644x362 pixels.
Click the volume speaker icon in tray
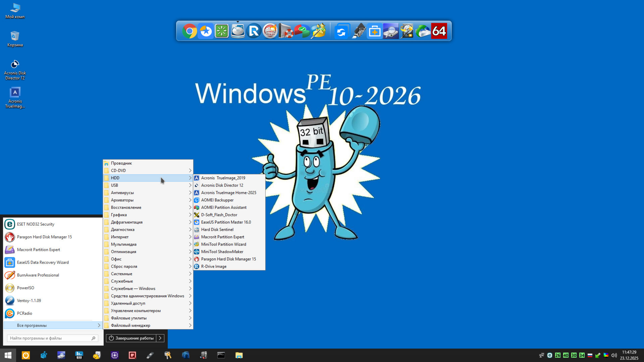click(614, 355)
